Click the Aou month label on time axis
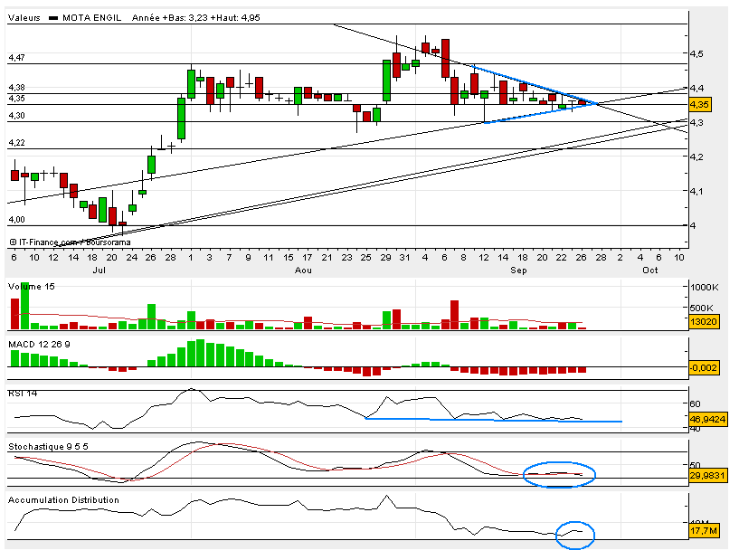Viewport: 739px width, 560px height. (x=303, y=271)
